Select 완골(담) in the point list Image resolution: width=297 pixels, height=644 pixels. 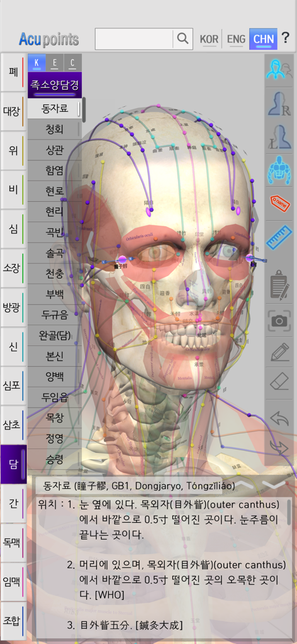coord(54,335)
